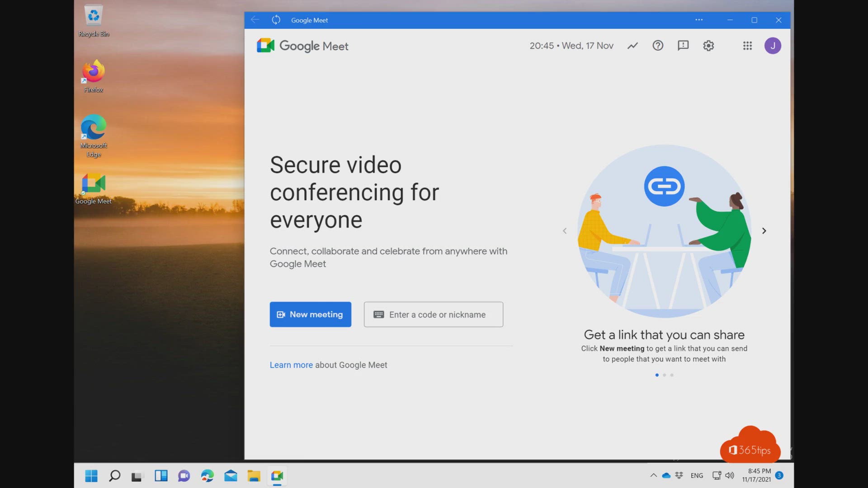Open Mail app on the taskbar
The height and width of the screenshot is (488, 868).
coord(231,476)
